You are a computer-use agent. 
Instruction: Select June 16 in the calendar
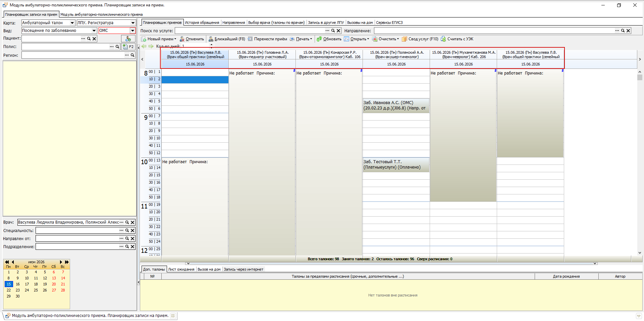18,284
